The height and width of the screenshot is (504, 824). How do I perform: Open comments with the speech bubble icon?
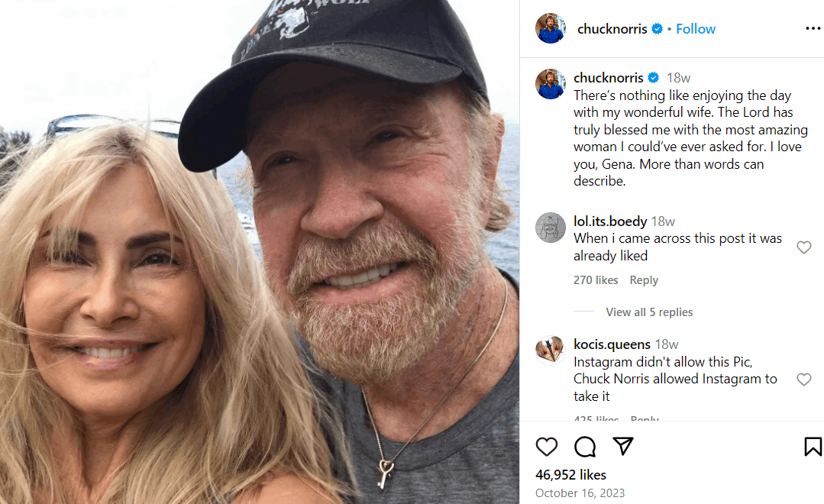pyautogui.click(x=585, y=447)
